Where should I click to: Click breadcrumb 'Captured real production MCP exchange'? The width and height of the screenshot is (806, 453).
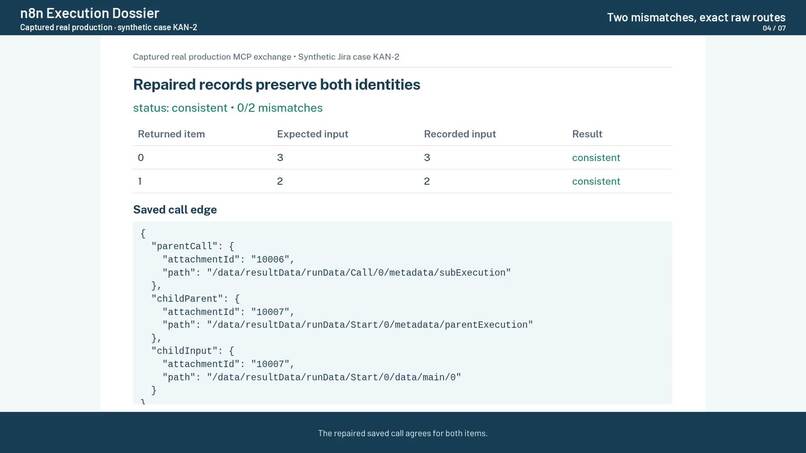[212, 57]
